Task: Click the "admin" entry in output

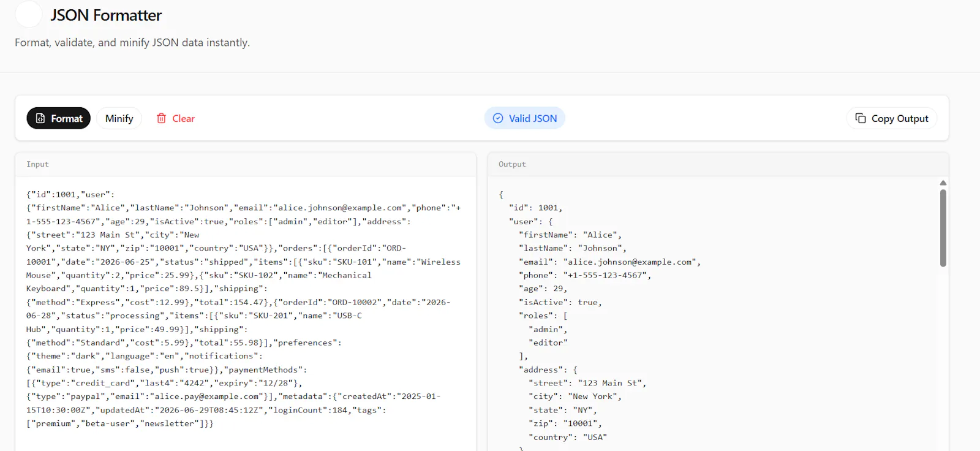Action: (x=548, y=329)
